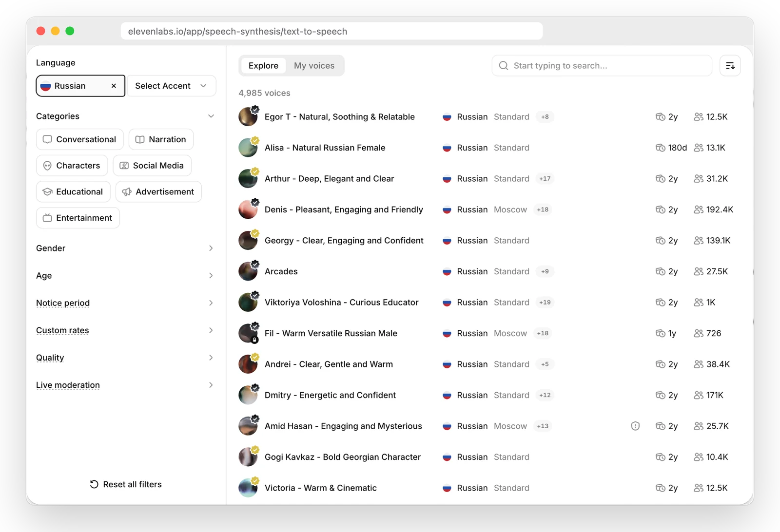The height and width of the screenshot is (532, 780).
Task: Toggle the Narration category filter
Action: (x=161, y=139)
